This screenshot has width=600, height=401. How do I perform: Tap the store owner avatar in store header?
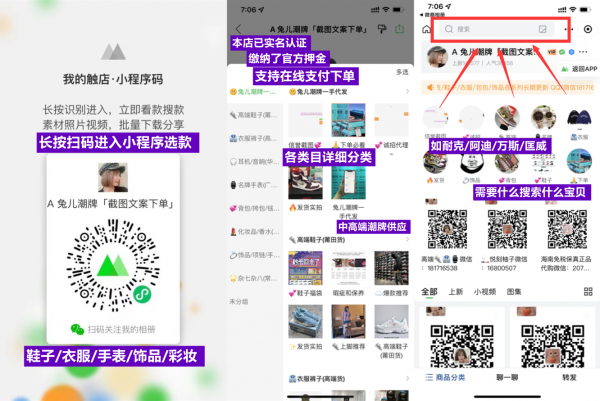tap(437, 57)
